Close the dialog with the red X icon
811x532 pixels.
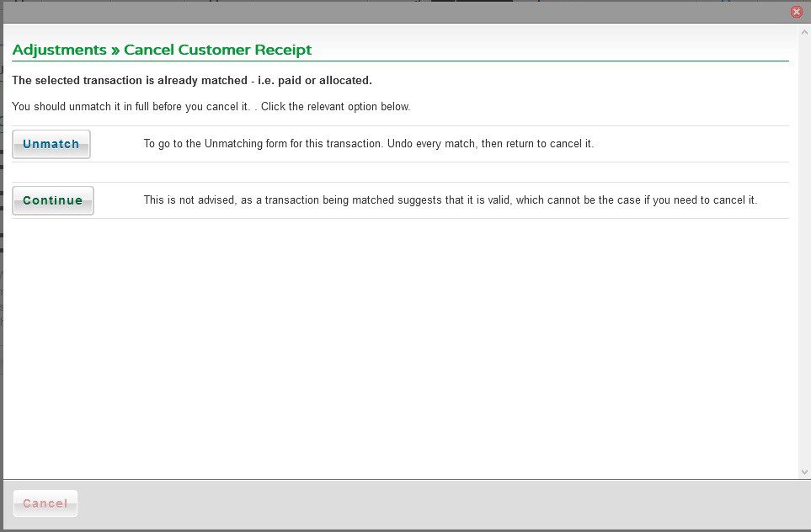[797, 12]
